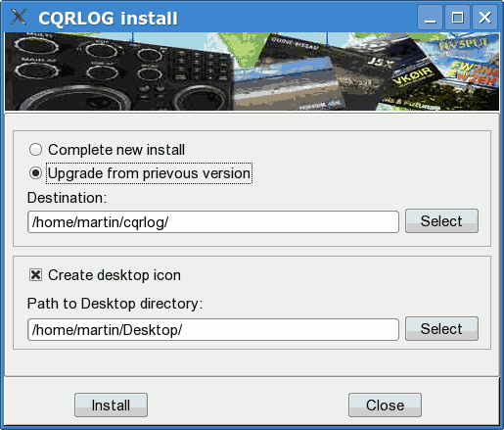The image size is (504, 430).
Task: Focus the Path to Desktop directory field
Action: [x=213, y=330]
